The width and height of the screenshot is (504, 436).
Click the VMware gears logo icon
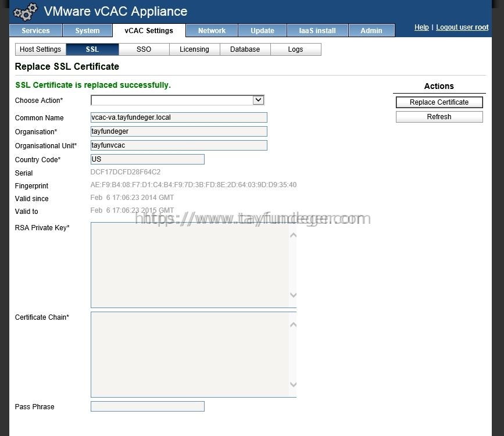(25, 12)
